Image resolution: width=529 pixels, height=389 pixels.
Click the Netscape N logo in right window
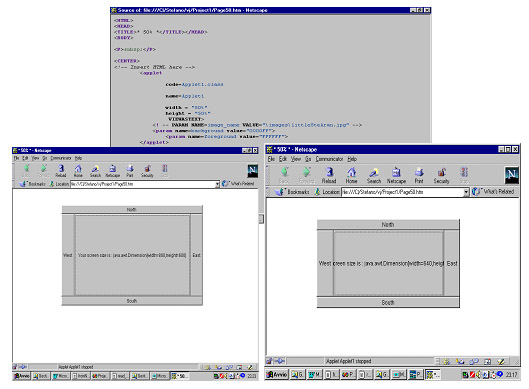(511, 175)
